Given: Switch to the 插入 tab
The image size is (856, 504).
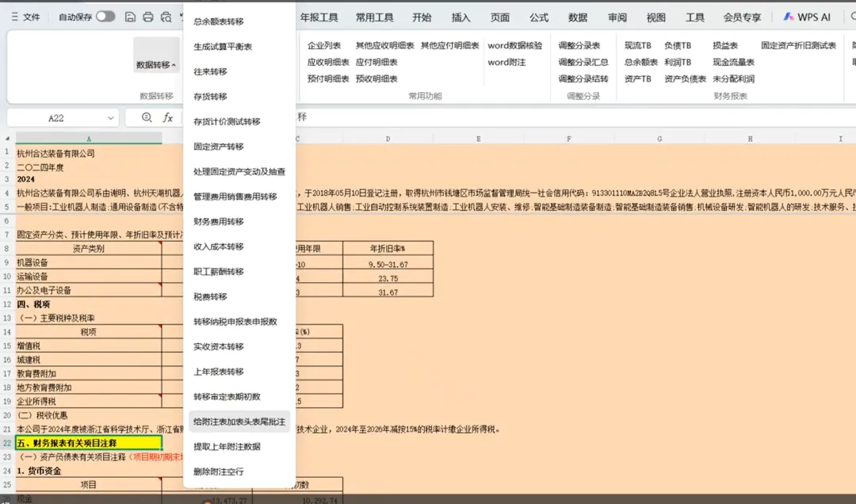Looking at the screenshot, I should pyautogui.click(x=460, y=17).
